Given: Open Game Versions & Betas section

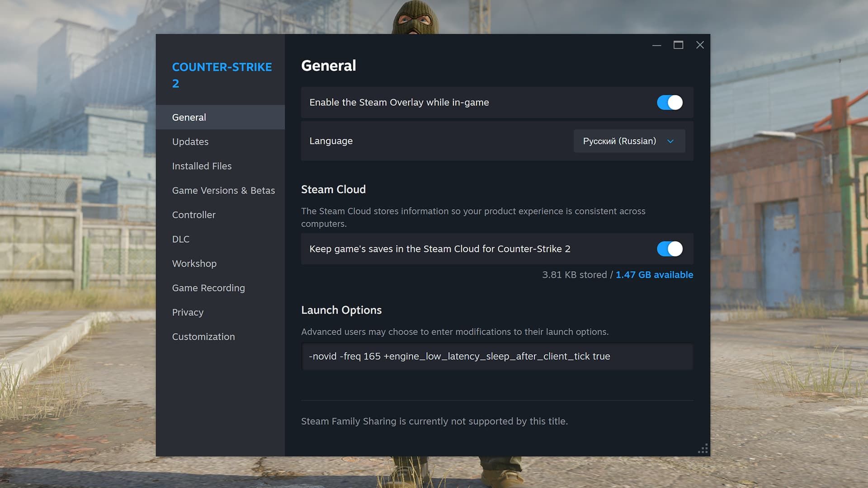Looking at the screenshot, I should point(220,191).
